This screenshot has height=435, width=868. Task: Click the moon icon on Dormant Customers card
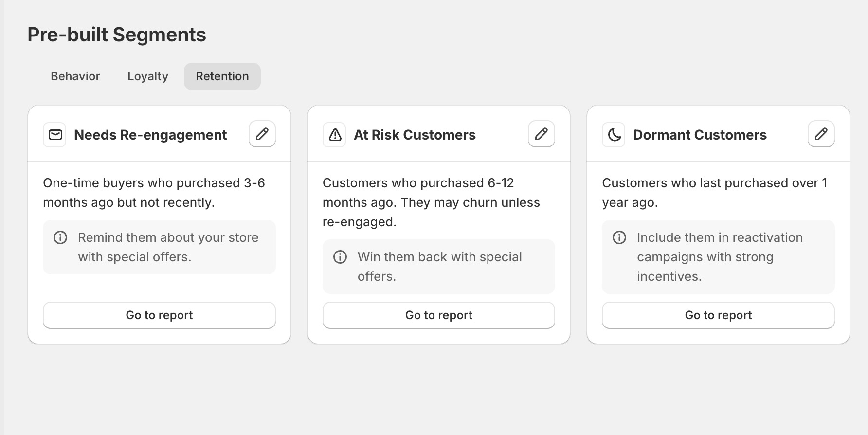point(613,135)
